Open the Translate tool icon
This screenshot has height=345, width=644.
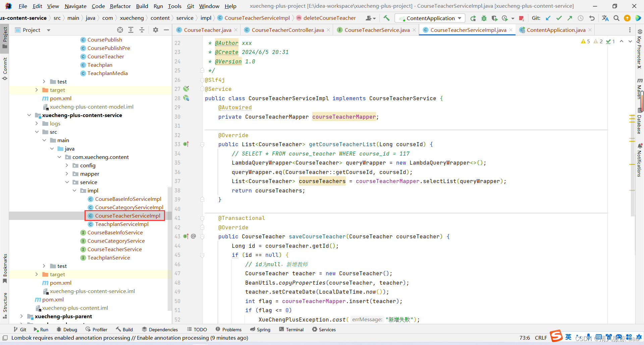[x=605, y=18]
